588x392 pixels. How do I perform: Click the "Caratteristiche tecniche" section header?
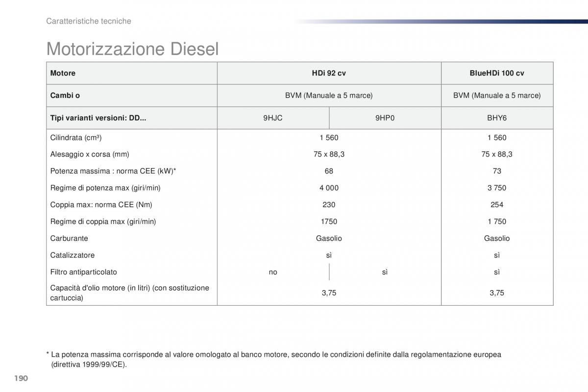click(89, 21)
